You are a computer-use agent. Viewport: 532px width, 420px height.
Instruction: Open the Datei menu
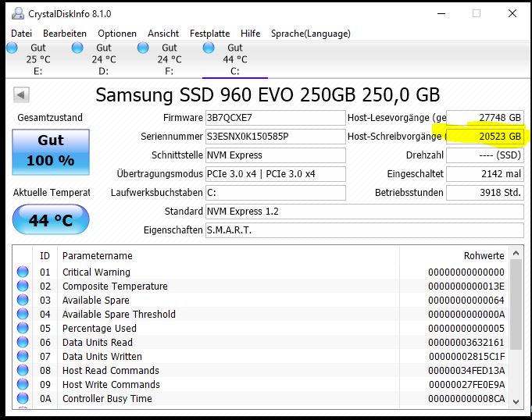(x=21, y=34)
